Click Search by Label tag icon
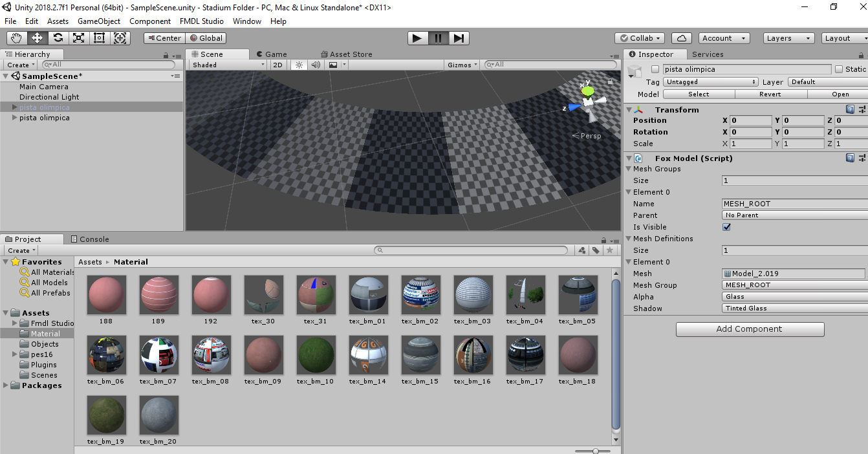Screen dimensions: 868x454 pyautogui.click(x=596, y=250)
